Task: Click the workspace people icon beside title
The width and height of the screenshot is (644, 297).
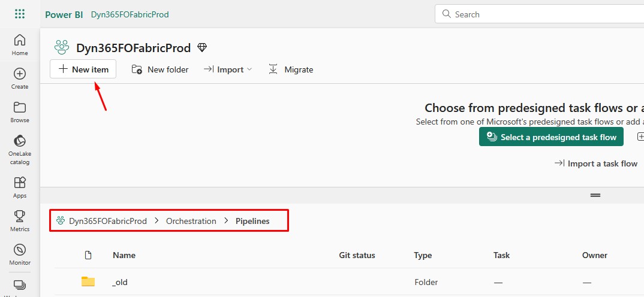Action: click(x=62, y=47)
